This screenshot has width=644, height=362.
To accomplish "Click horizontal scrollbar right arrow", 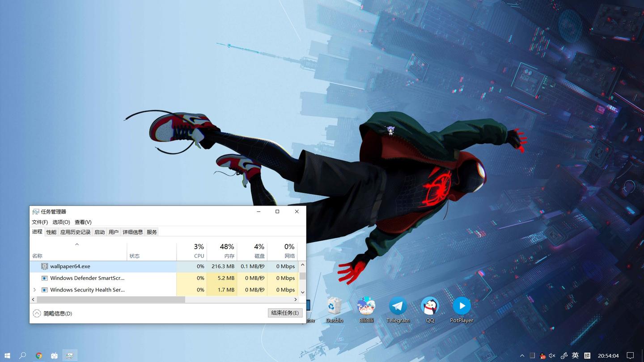I will pos(296,299).
